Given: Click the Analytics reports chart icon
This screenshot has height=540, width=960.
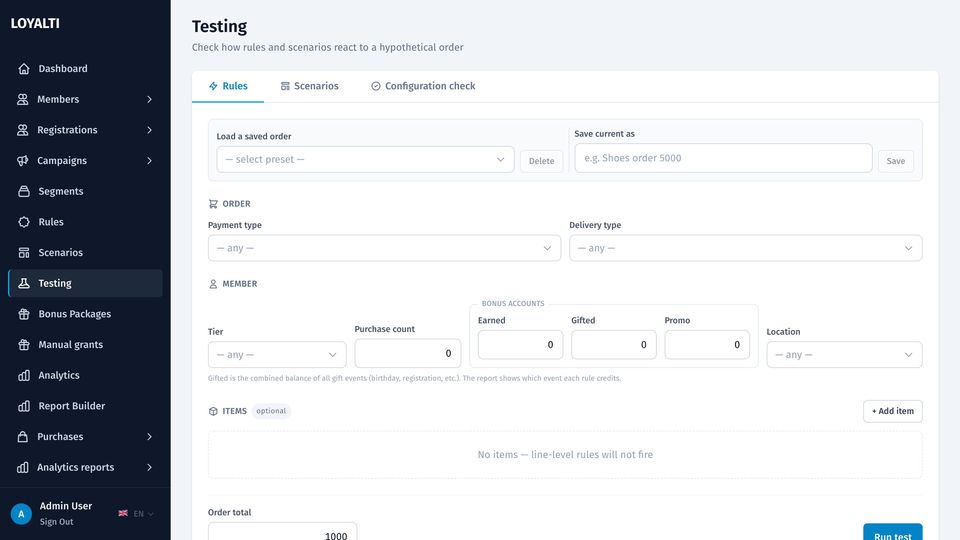Looking at the screenshot, I should pyautogui.click(x=23, y=467).
